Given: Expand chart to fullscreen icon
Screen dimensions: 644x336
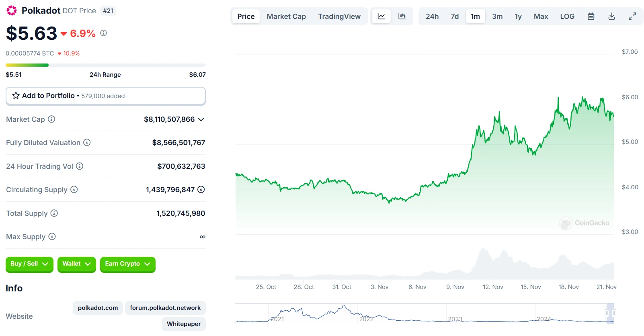Looking at the screenshot, I should click(x=632, y=16).
